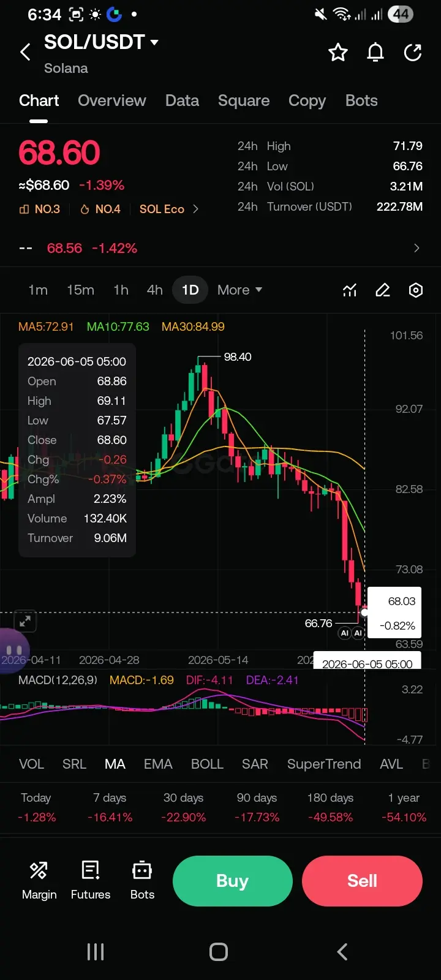Tap the back arrow beside SOL/USDT
This screenshot has height=980, width=441.
pos(25,52)
